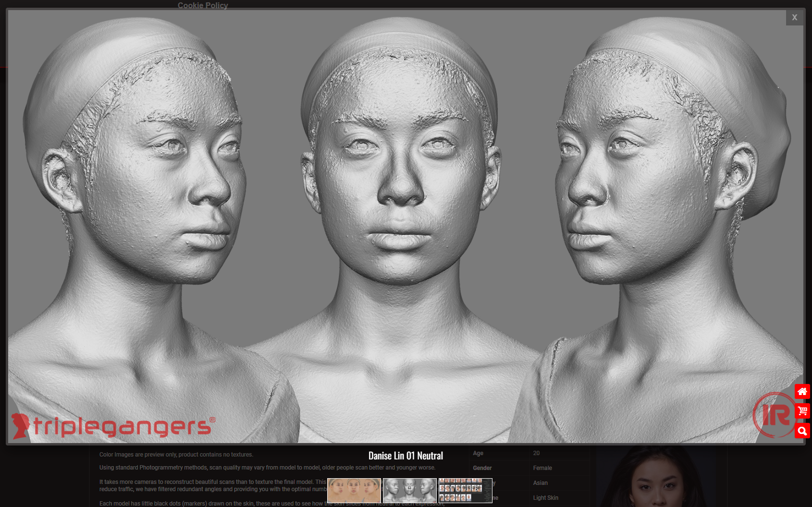Click the Age label in table

click(x=478, y=453)
